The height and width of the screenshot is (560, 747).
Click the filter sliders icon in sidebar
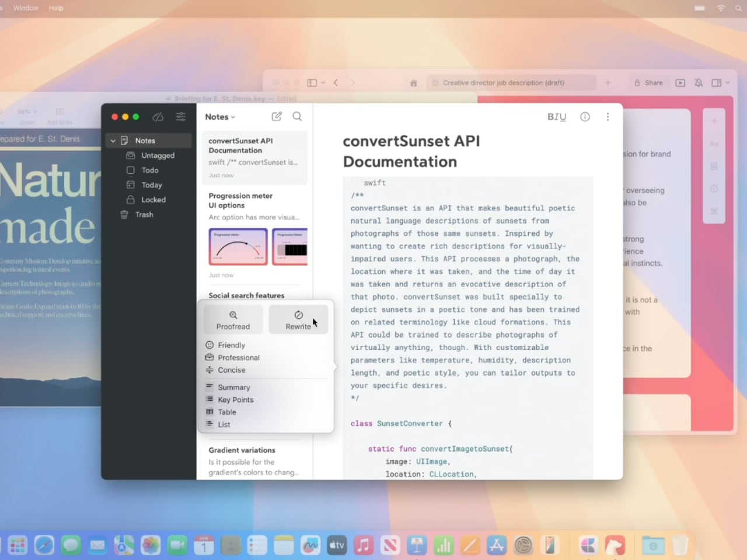pos(181,117)
